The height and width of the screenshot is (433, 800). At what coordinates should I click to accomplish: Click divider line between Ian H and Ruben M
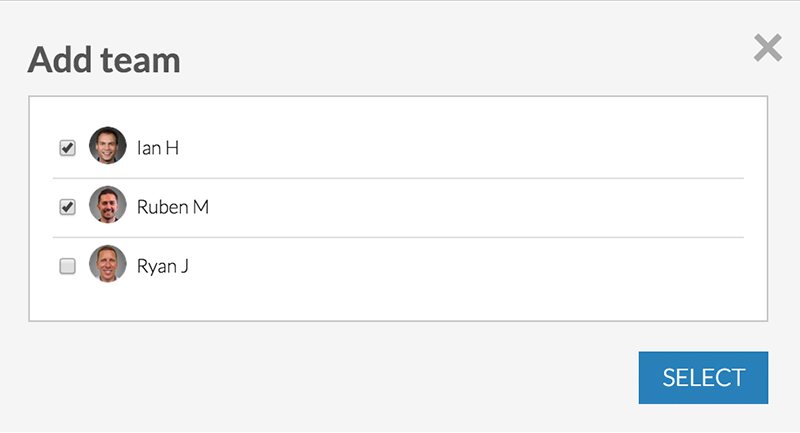(x=398, y=179)
